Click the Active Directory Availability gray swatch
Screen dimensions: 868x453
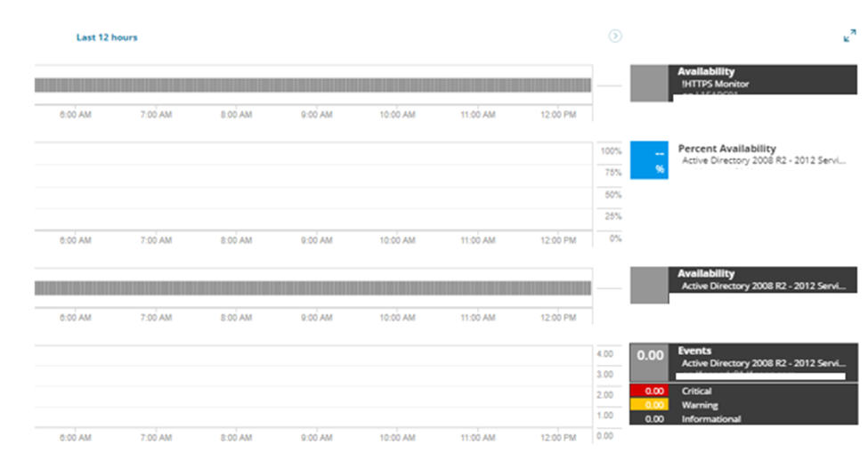pyautogui.click(x=649, y=285)
